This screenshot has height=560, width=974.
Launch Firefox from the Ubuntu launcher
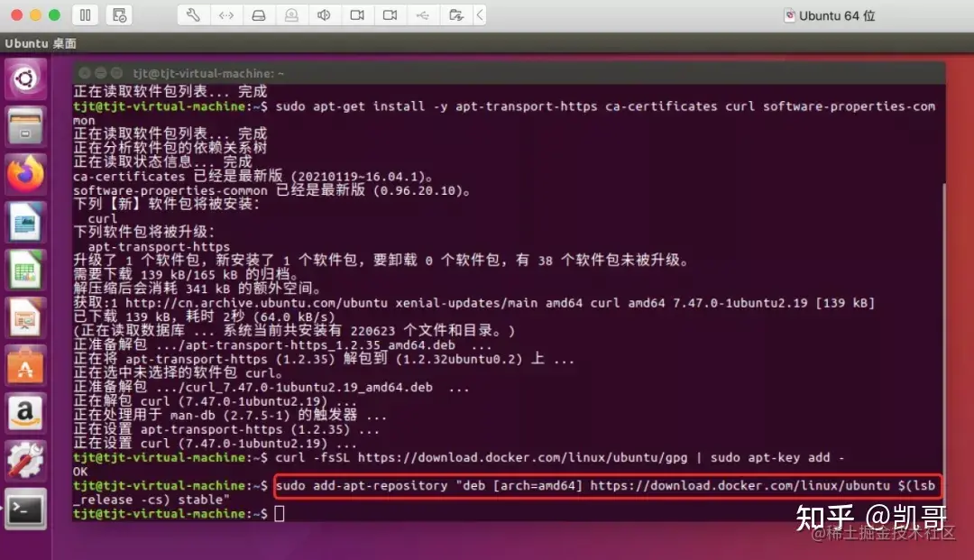click(x=25, y=174)
